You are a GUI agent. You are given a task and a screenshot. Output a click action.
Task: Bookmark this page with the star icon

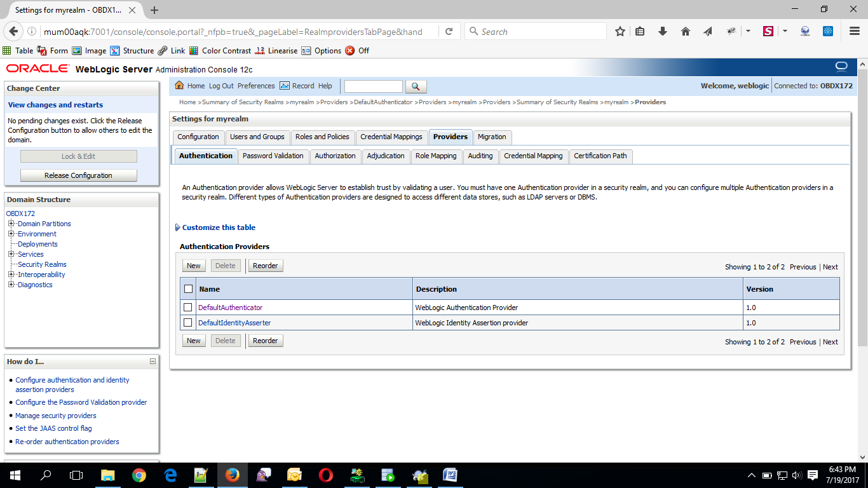click(620, 31)
